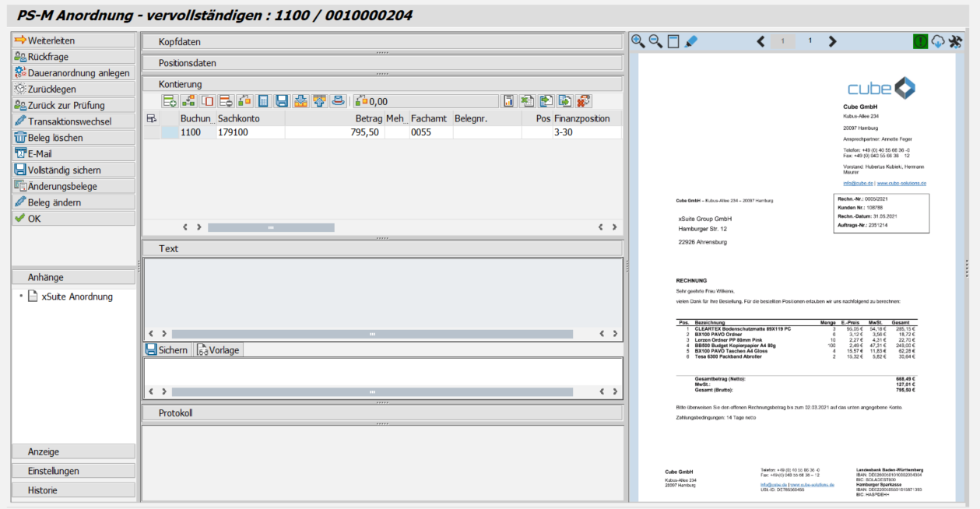Viewport: 980px width, 509px height.
Task: Select the fit-to-page view icon
Action: [x=672, y=40]
